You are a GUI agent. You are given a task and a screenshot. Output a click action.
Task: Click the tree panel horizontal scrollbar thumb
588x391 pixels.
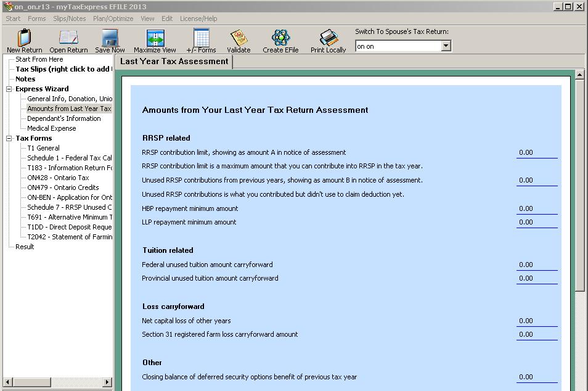coord(31,382)
